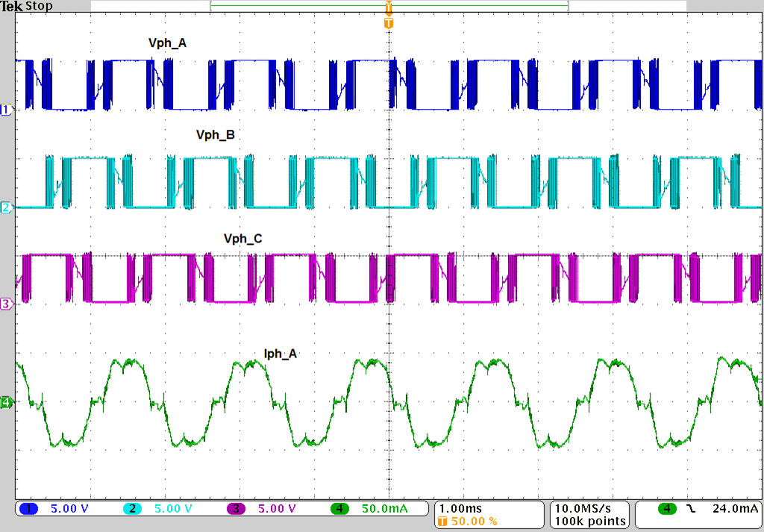764x532 pixels.
Task: Click the channel 1 blue badge in readout bar
Action: click(x=28, y=509)
